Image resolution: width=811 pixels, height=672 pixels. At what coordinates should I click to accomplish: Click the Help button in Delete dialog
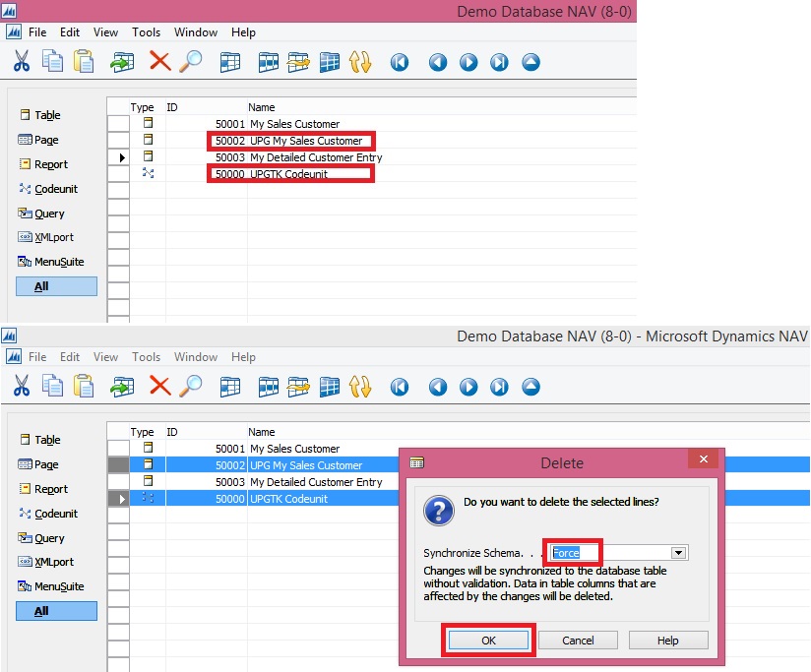click(x=667, y=640)
